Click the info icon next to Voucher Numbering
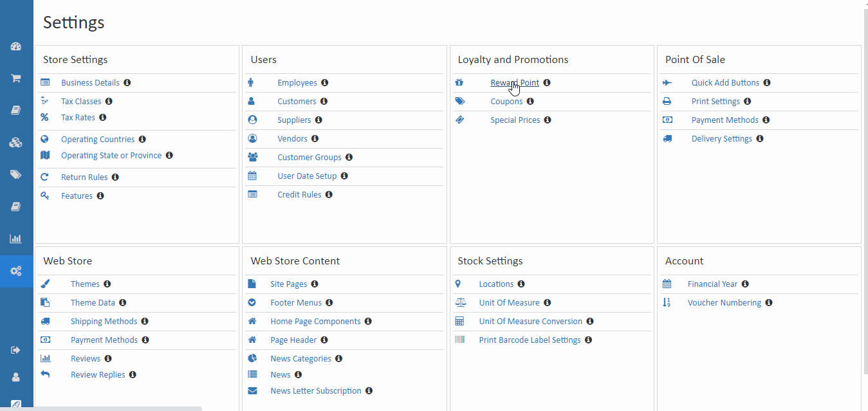 tap(769, 303)
